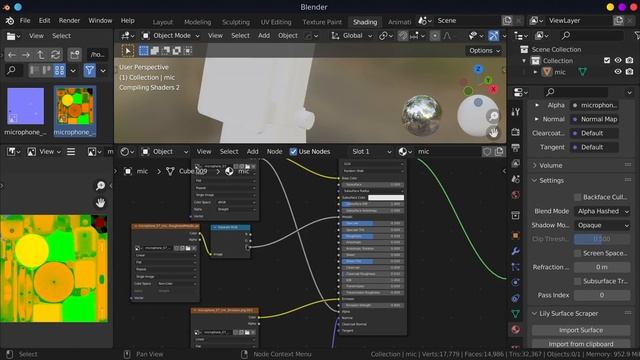This screenshot has width=640, height=360.
Task: Open viewport Options dropdown
Action: pyautogui.click(x=484, y=51)
